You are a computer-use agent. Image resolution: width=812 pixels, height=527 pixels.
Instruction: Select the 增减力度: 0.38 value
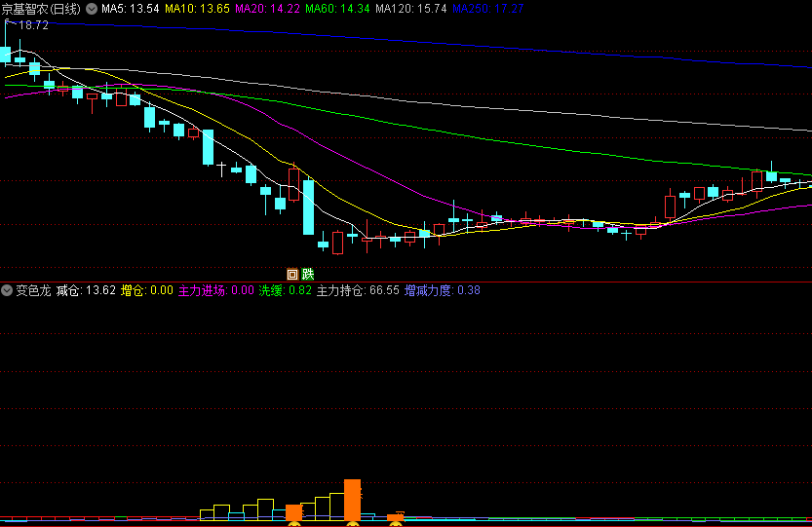443,290
